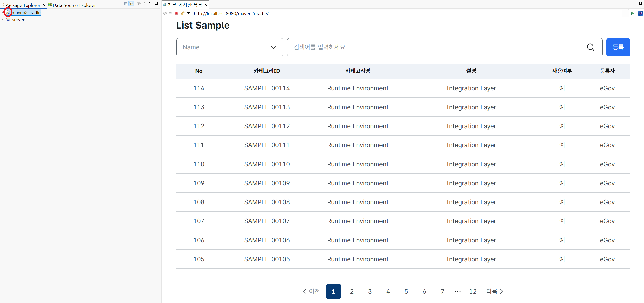This screenshot has height=303, width=644.
Task: Open the URL address history dropdown arrow
Action: coord(625,13)
